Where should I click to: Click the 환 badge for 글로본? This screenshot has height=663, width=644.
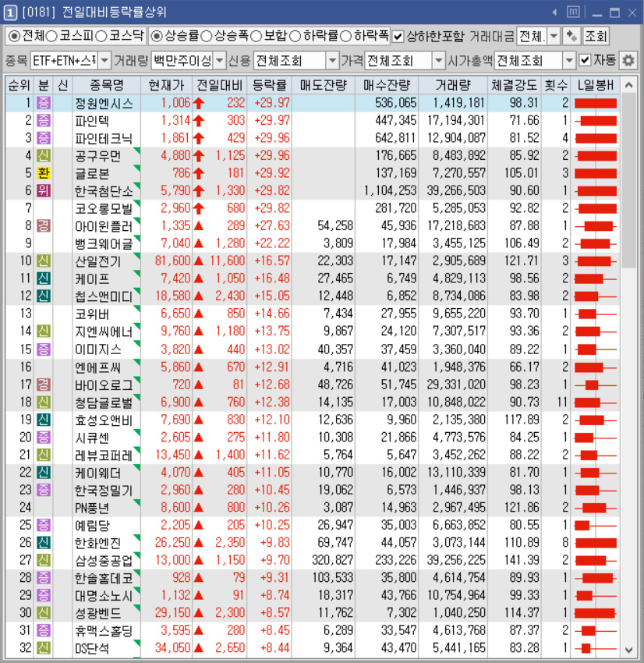point(44,173)
